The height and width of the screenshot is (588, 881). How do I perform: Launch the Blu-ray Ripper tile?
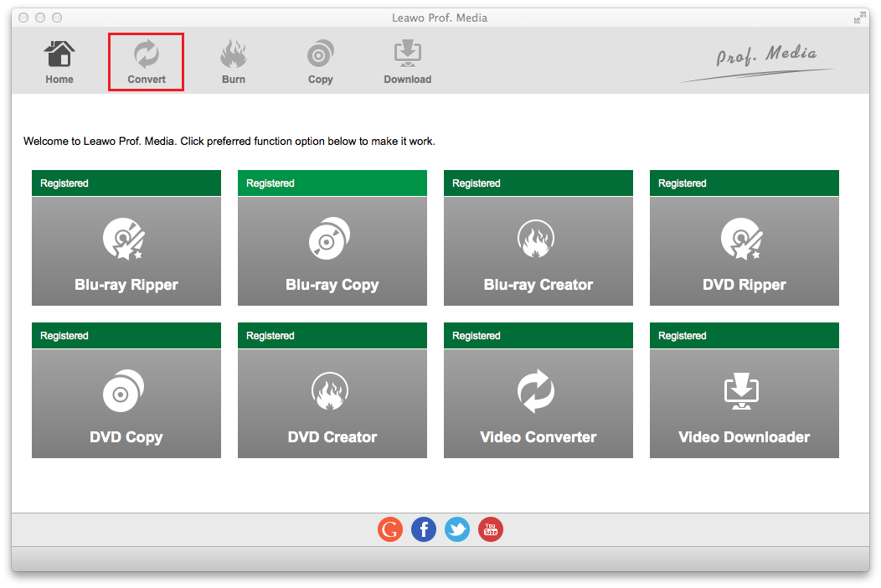tap(126, 251)
